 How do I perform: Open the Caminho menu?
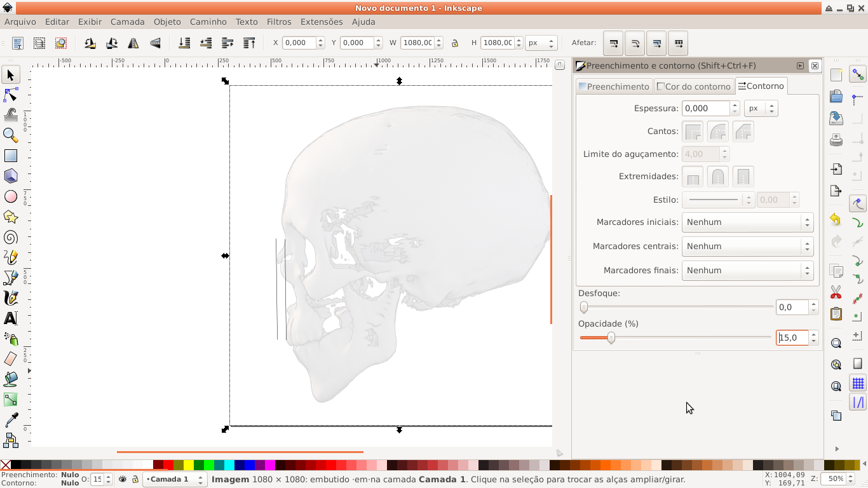pyautogui.click(x=208, y=22)
